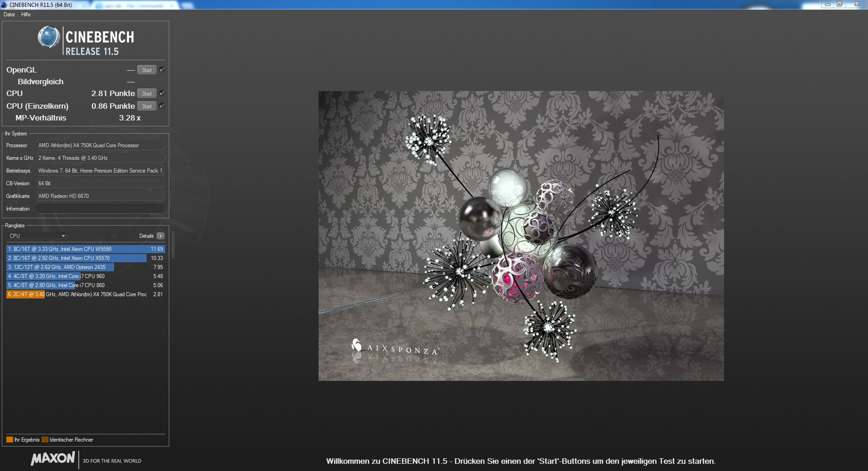
Task: Select ranking row Intel Core i7 CPU 960
Action: [x=86, y=276]
